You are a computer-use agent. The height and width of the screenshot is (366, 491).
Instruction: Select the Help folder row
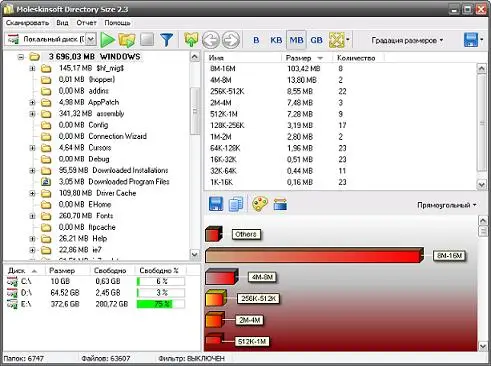coord(83,239)
